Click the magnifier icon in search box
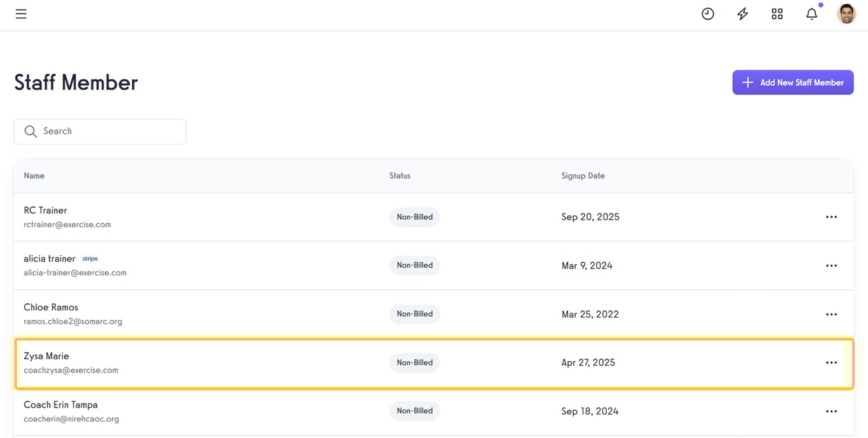Viewport: 868px width, 438px height. coord(31,131)
